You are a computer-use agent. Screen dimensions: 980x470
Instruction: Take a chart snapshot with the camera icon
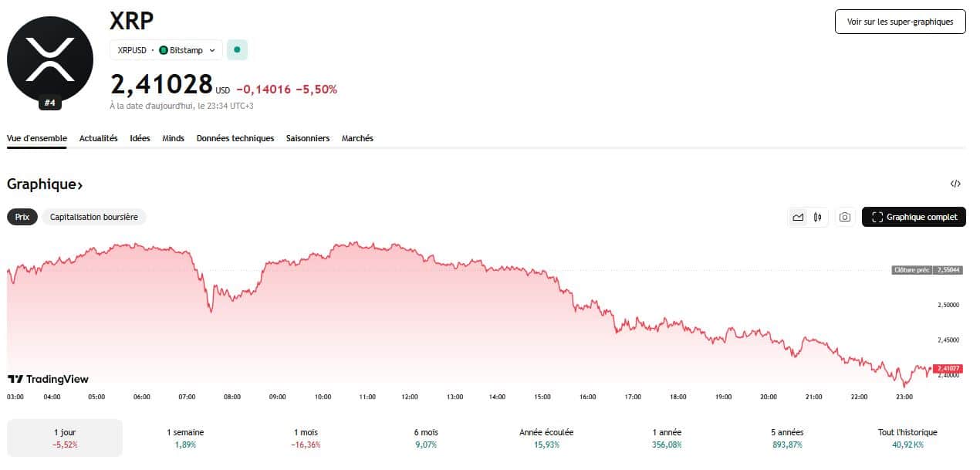pos(845,217)
